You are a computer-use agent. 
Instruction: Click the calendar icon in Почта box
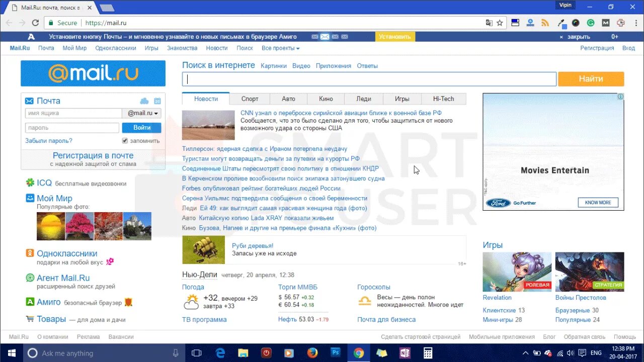pyautogui.click(x=157, y=101)
